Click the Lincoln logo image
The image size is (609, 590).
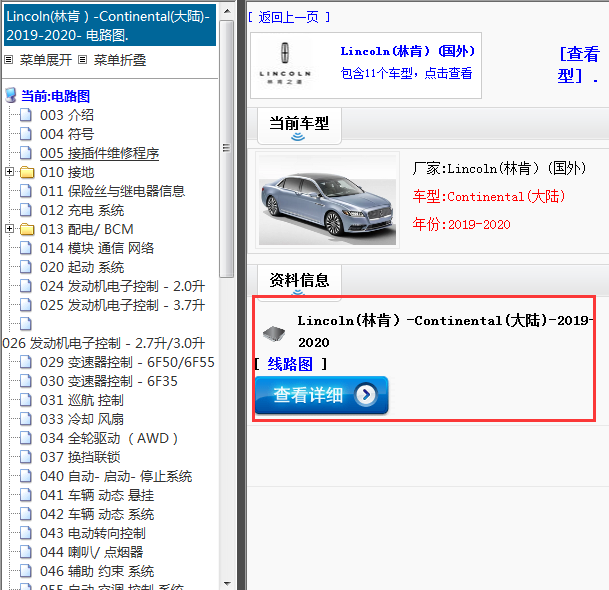285,64
